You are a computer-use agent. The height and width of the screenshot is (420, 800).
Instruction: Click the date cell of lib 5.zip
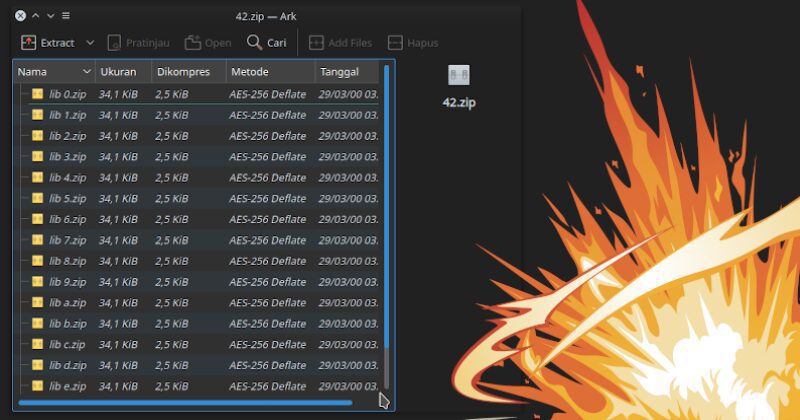tap(348, 199)
